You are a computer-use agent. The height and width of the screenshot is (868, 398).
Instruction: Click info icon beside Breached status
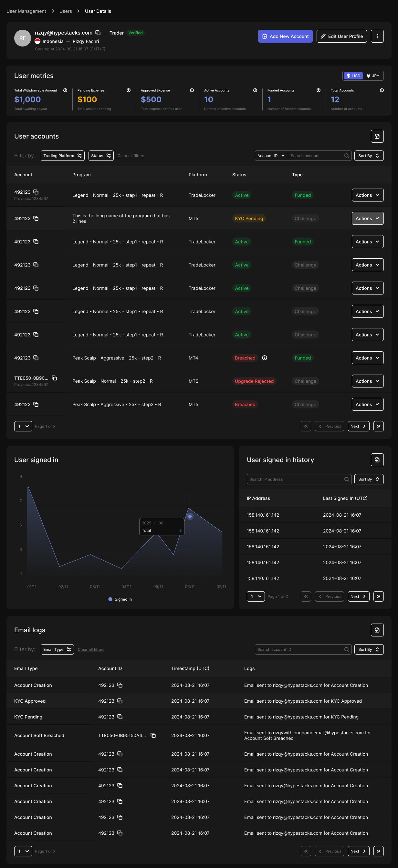click(265, 358)
